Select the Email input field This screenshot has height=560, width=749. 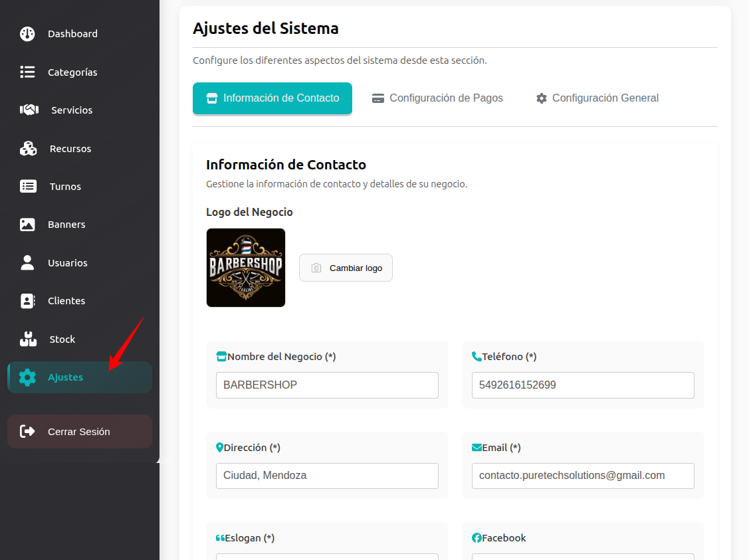click(583, 476)
